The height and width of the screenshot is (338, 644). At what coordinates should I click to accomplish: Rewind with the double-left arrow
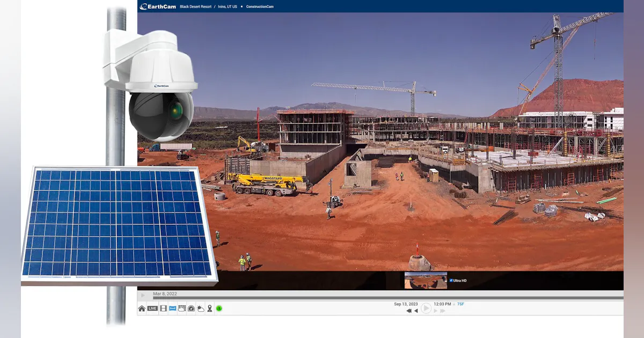[409, 311]
